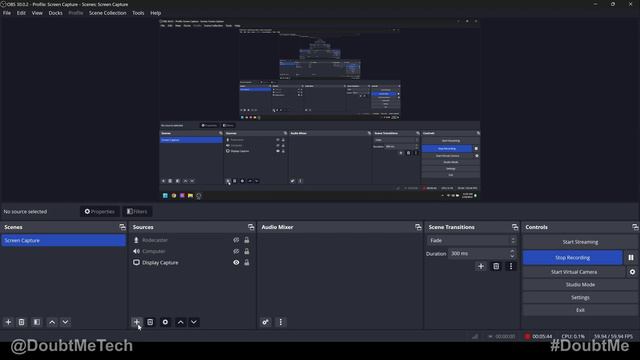Move scene up in Scenes list

(x=52, y=322)
